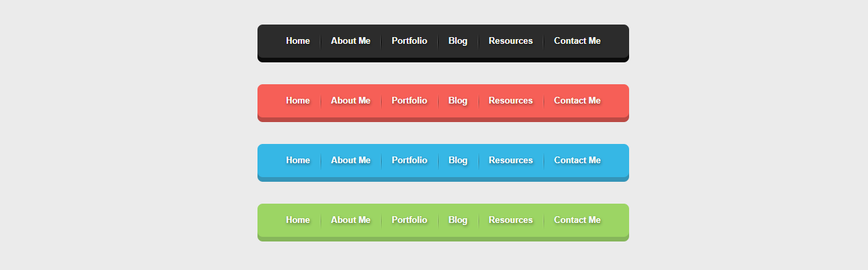Click Contact Me in the black navigation
Screen dimensions: 868x270
(577, 41)
